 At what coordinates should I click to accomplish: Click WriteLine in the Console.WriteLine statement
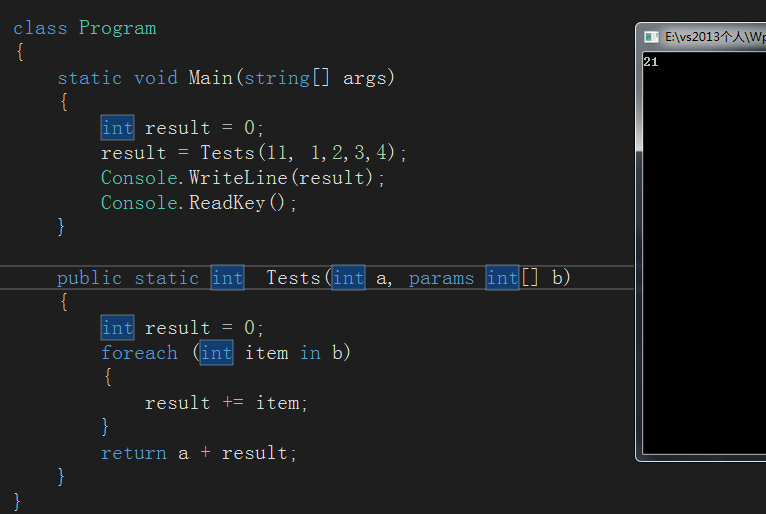pos(232,178)
